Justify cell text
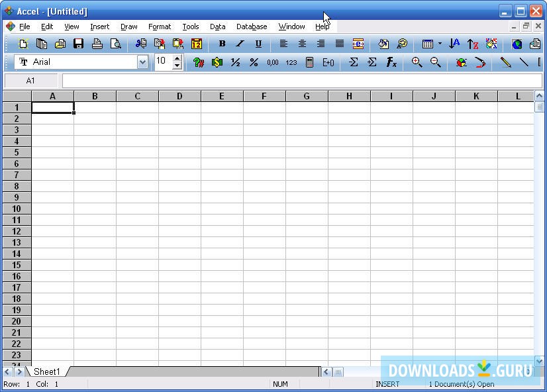547x392 pixels. click(340, 44)
